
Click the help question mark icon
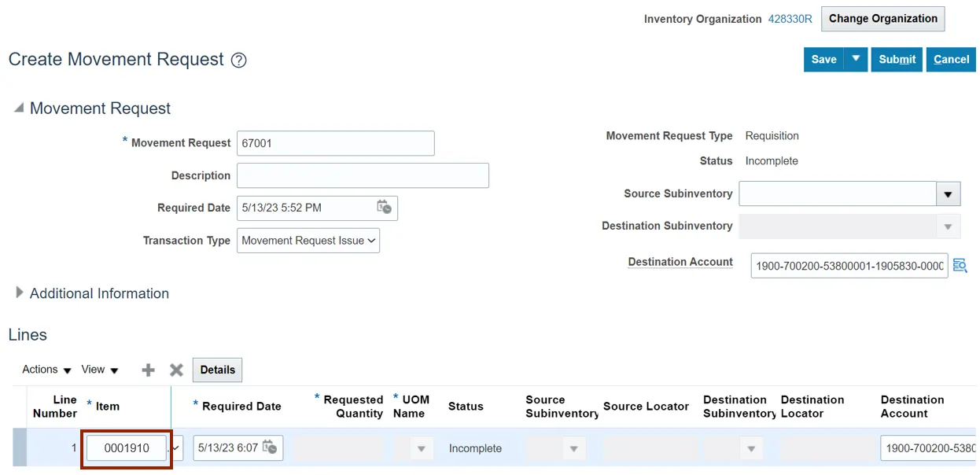pyautogui.click(x=239, y=61)
